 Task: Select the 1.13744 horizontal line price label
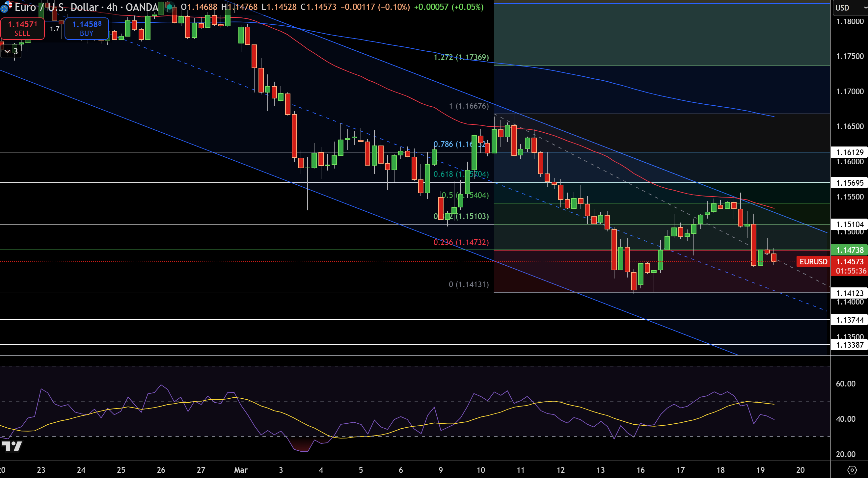[x=850, y=320]
